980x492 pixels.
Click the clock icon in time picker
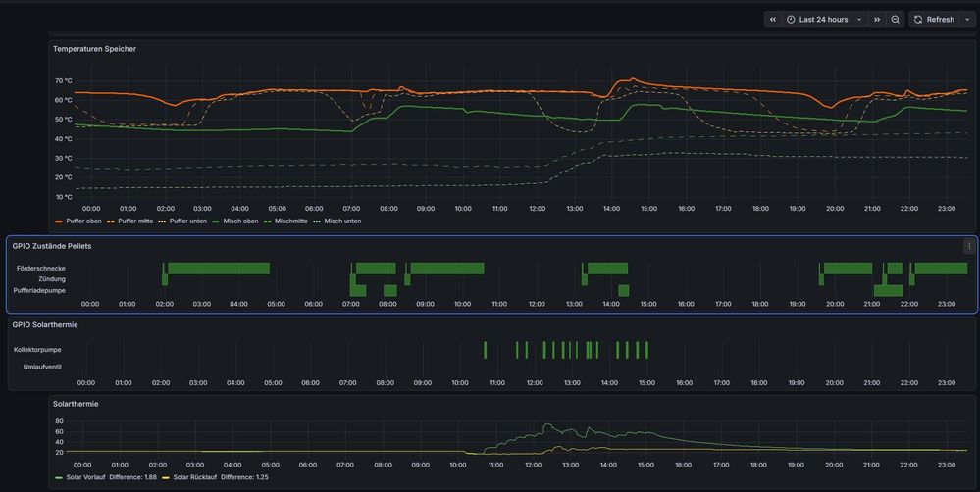791,20
